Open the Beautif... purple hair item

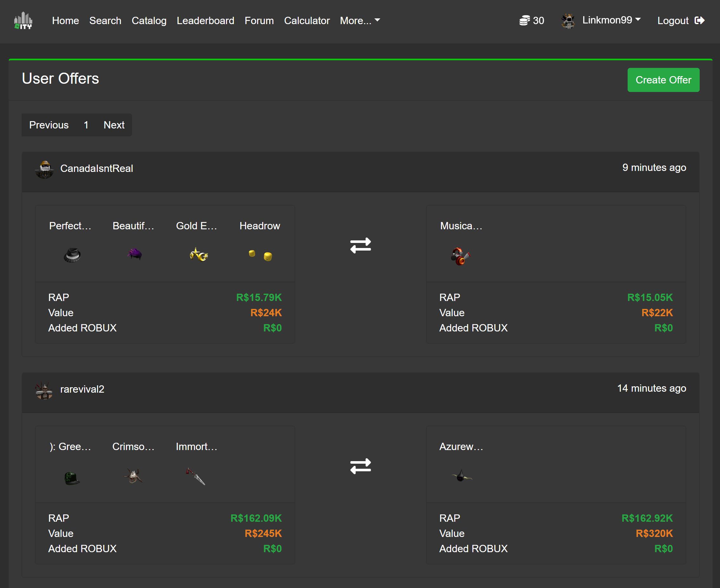tap(135, 254)
